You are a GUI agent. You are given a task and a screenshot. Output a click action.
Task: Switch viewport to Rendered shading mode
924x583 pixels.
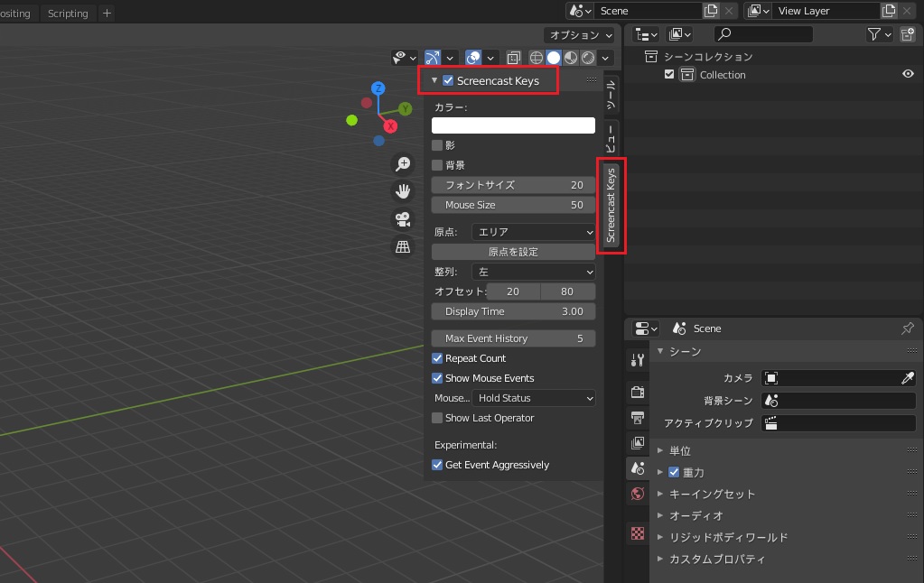point(588,57)
